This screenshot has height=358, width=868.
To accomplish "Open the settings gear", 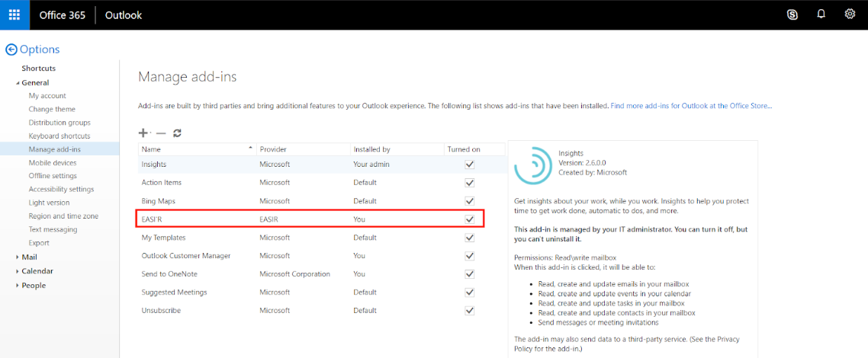I will (850, 14).
